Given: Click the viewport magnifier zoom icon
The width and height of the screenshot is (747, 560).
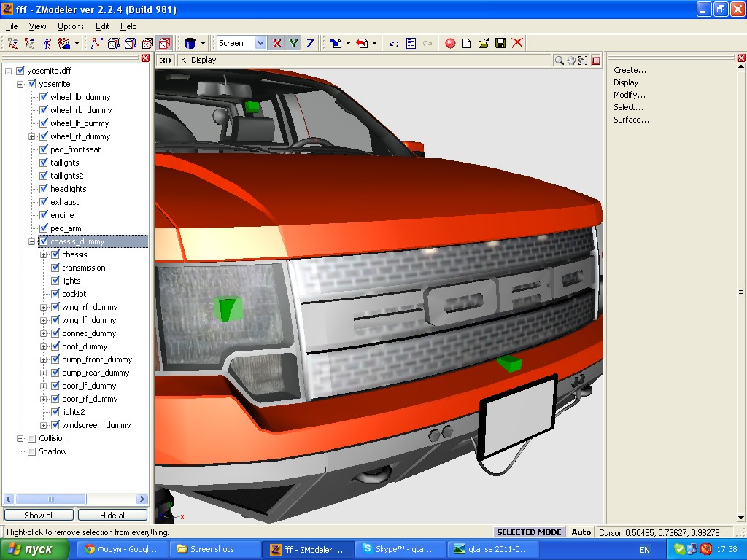Looking at the screenshot, I should coord(560,61).
